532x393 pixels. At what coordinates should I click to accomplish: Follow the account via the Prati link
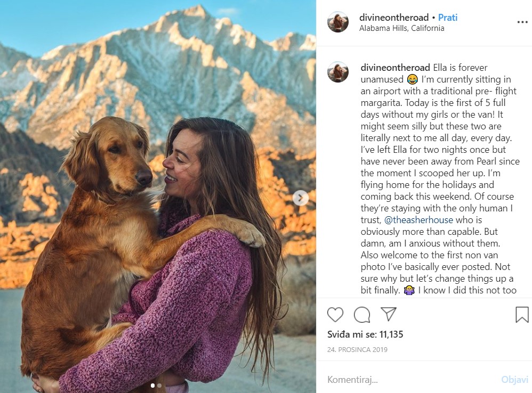pyautogui.click(x=448, y=17)
